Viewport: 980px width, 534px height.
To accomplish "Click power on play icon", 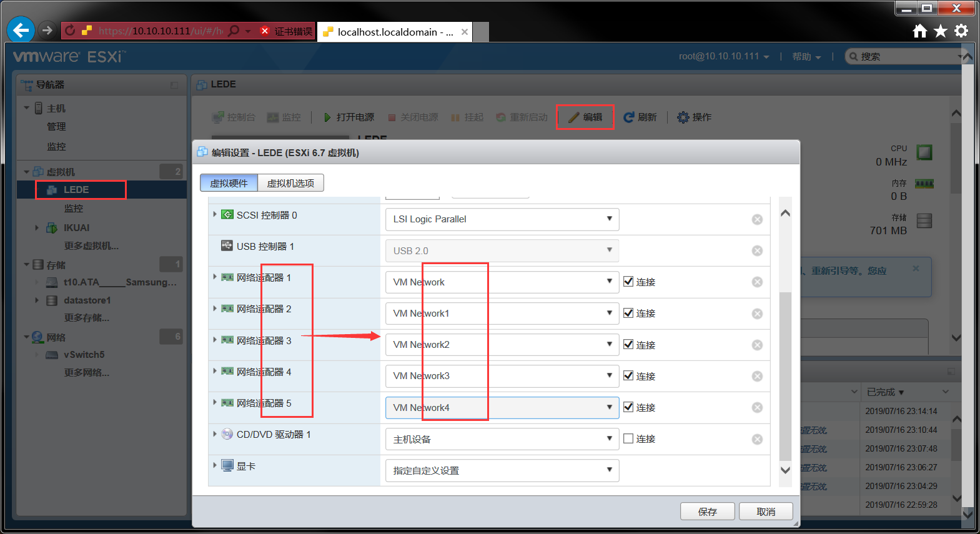I will pyautogui.click(x=327, y=117).
